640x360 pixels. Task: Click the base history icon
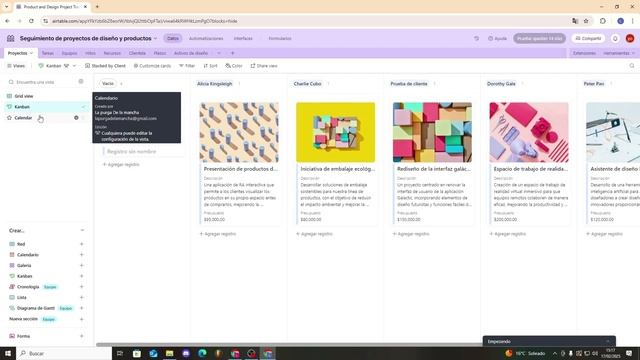tap(476, 38)
